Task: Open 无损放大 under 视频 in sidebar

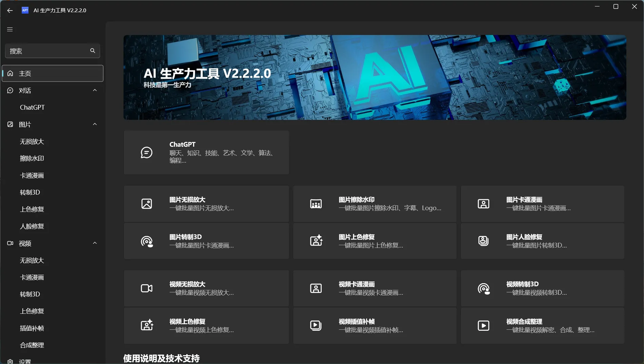Action: (x=32, y=260)
